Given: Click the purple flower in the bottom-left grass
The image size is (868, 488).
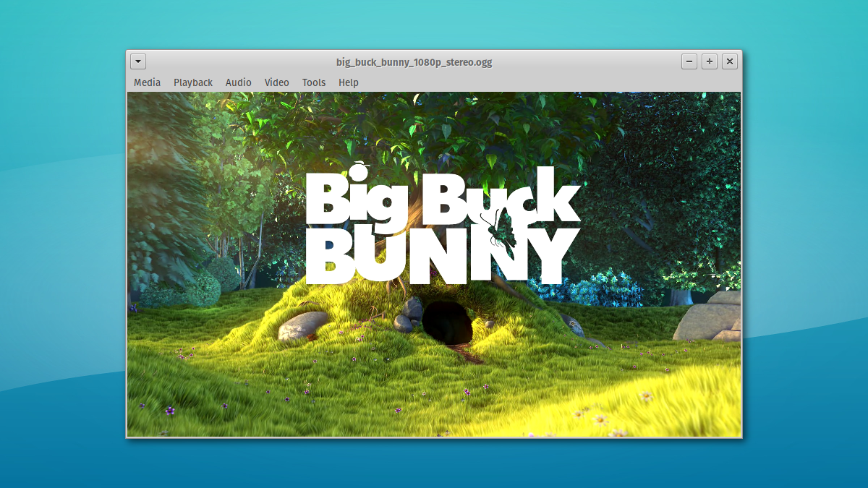Looking at the screenshot, I should coord(170,411).
